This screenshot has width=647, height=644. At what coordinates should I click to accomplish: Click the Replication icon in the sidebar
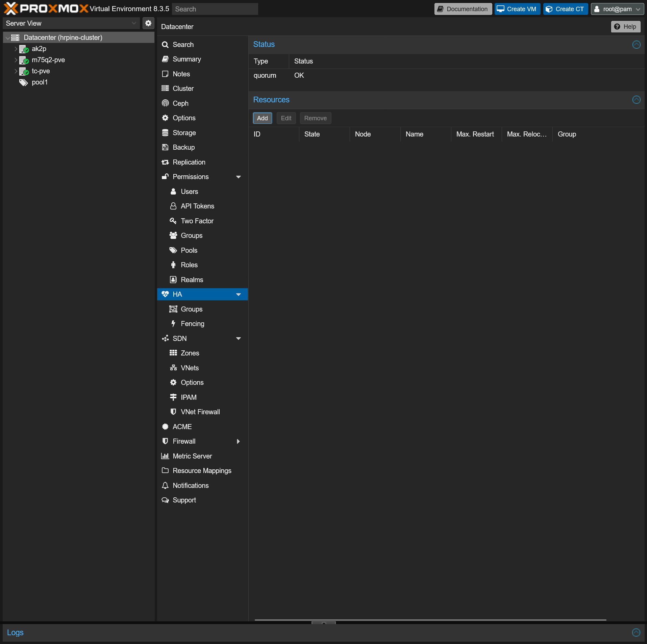(165, 162)
